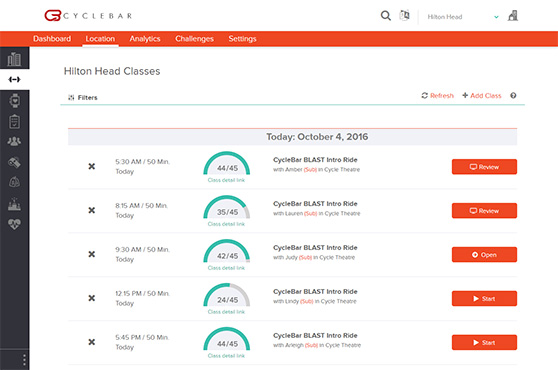Open the clipboard checklist sidebar icon
This screenshot has height=370, width=558.
click(14, 122)
